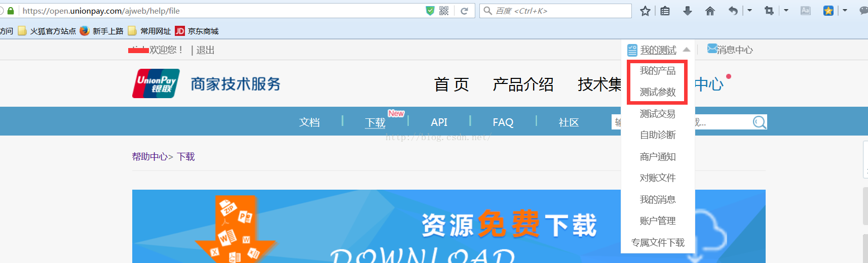Switch to FAQ tab in blue bar
Viewport: 868px width, 263px height.
[x=503, y=122]
